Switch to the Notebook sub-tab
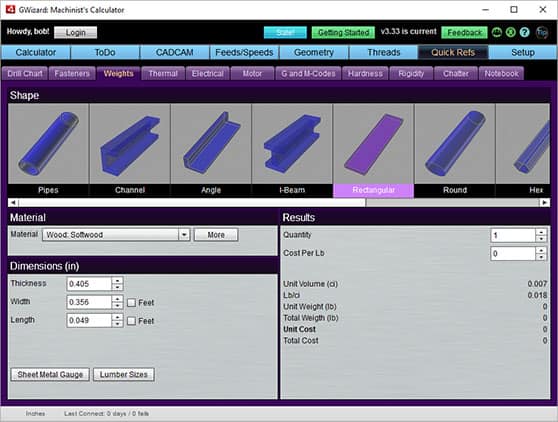 click(x=501, y=74)
